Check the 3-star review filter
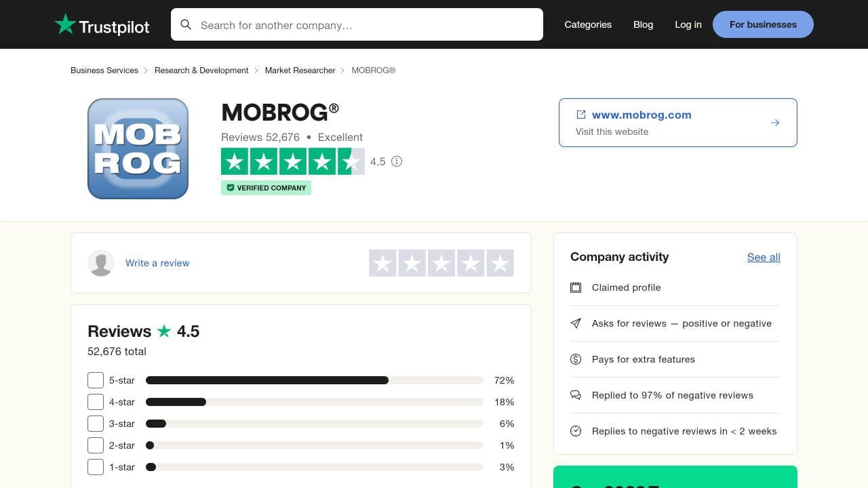 pyautogui.click(x=95, y=424)
